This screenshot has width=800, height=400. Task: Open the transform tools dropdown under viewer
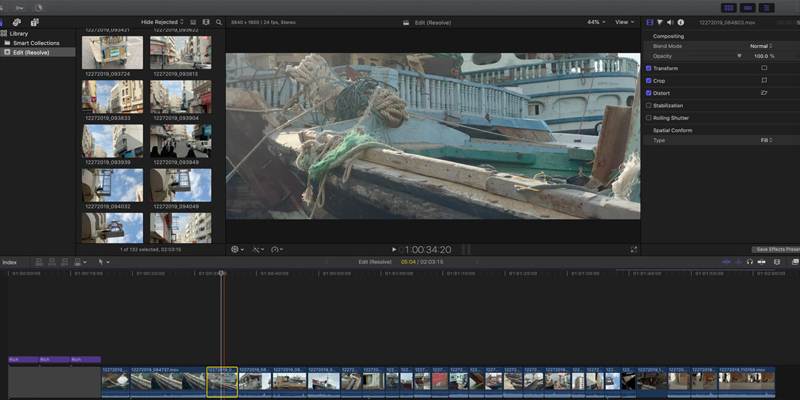click(x=237, y=249)
